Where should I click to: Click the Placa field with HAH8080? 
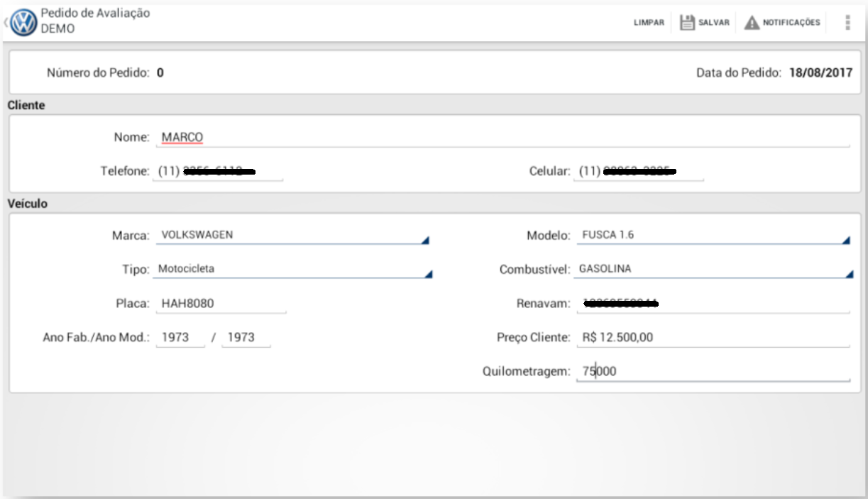pyautogui.click(x=221, y=304)
